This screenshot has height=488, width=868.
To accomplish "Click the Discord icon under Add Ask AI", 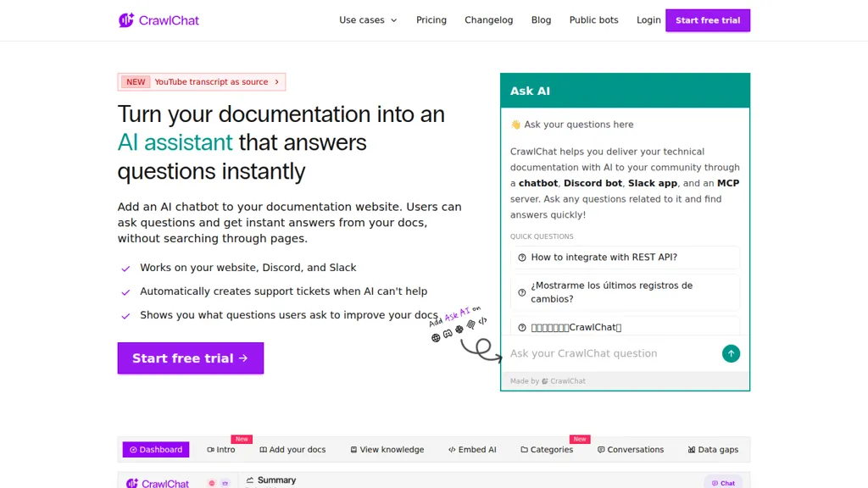I will (x=448, y=334).
